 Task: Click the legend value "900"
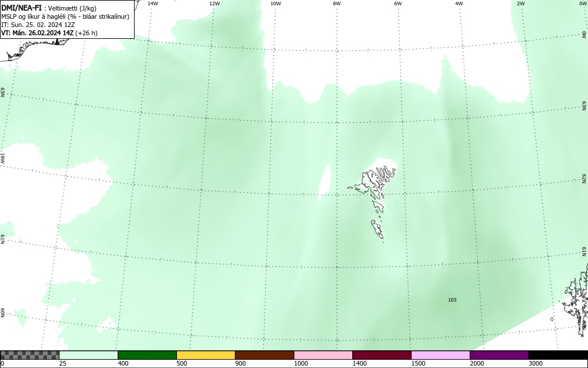[240, 363]
